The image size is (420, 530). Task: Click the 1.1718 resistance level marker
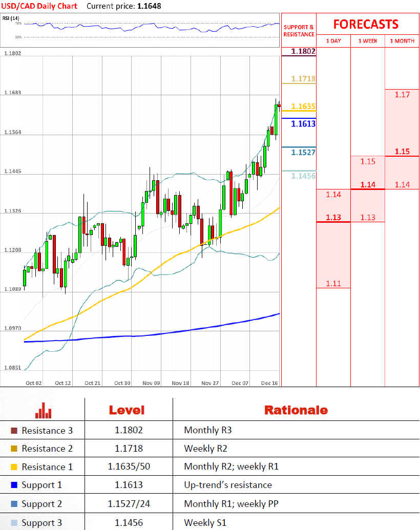coord(303,79)
